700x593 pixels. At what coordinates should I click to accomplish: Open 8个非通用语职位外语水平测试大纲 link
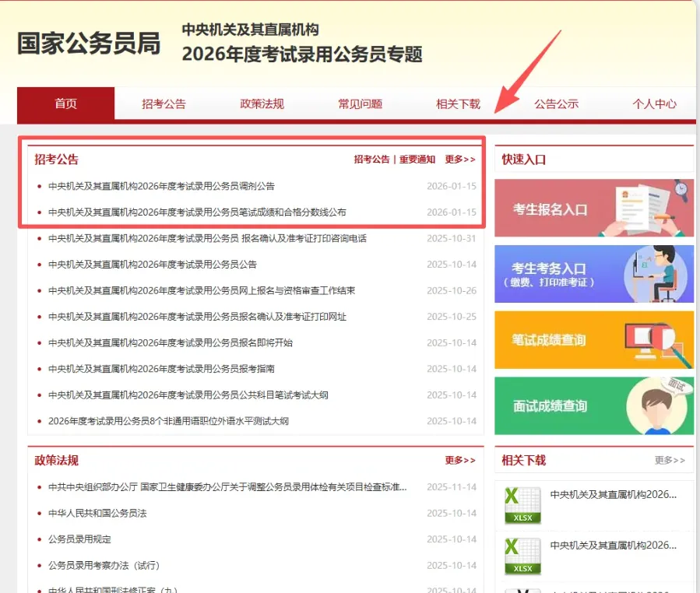click(168, 421)
